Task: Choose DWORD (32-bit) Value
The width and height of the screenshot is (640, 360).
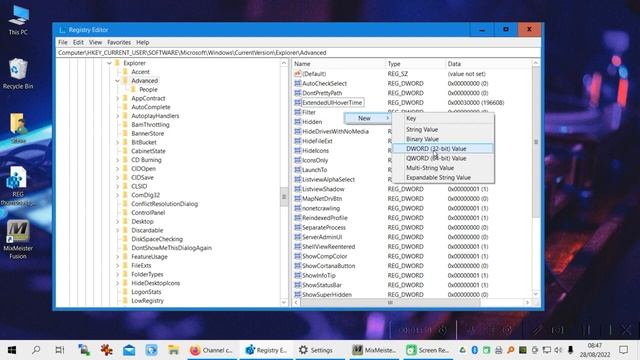Action: coord(443,149)
